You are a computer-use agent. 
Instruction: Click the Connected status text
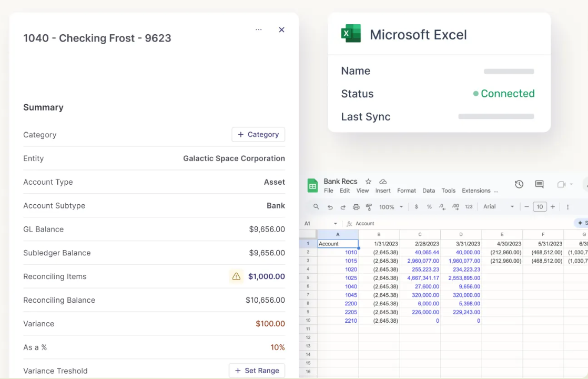coord(508,94)
